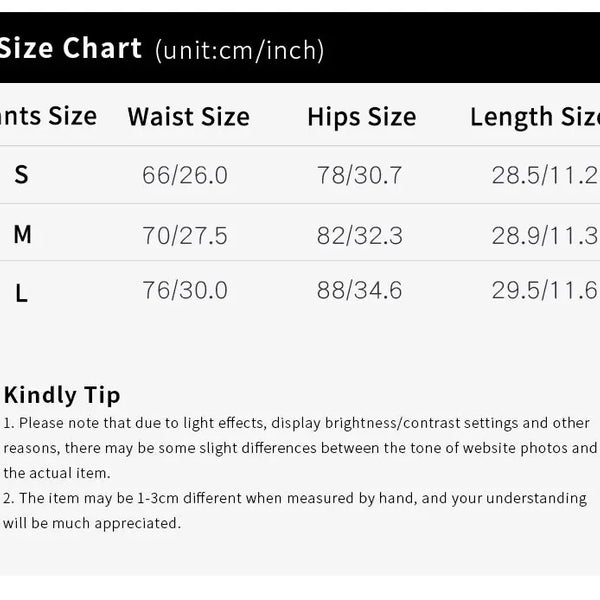This screenshot has height=600, width=600.
Task: Click the Waist Size column header
Action: coord(188,117)
